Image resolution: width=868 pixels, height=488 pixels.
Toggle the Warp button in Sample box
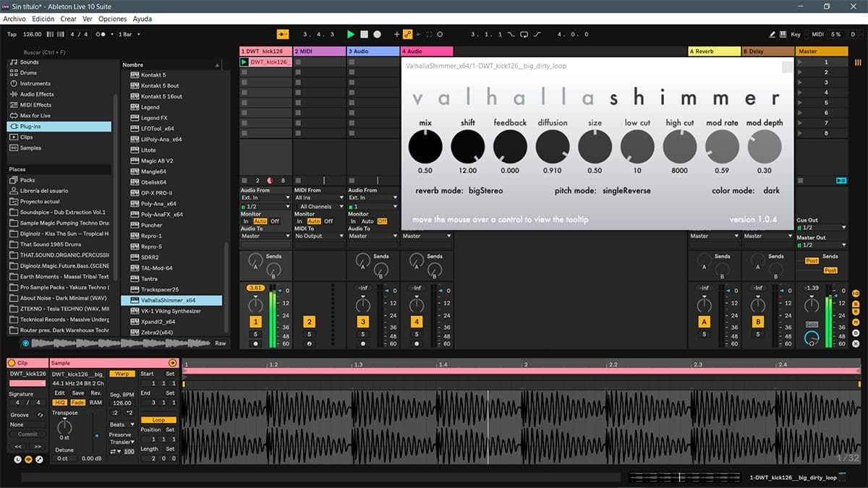(x=122, y=374)
